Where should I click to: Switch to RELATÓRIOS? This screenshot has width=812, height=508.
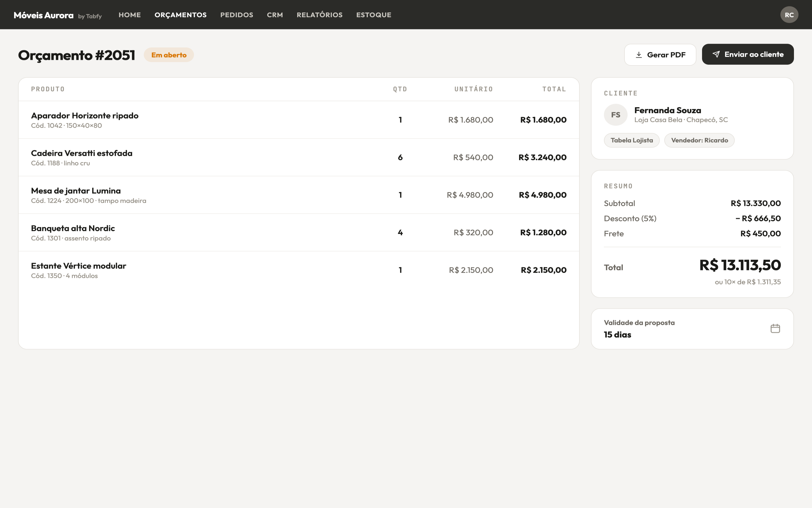(x=319, y=15)
